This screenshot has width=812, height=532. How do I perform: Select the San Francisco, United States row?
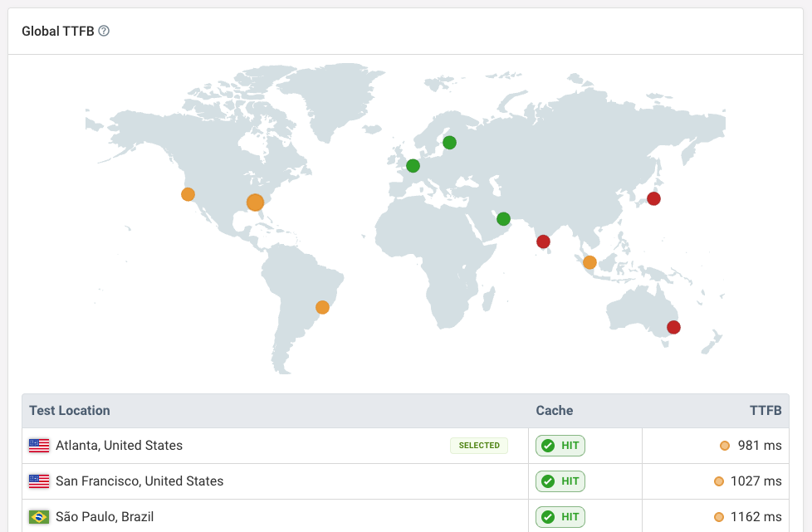coord(139,481)
